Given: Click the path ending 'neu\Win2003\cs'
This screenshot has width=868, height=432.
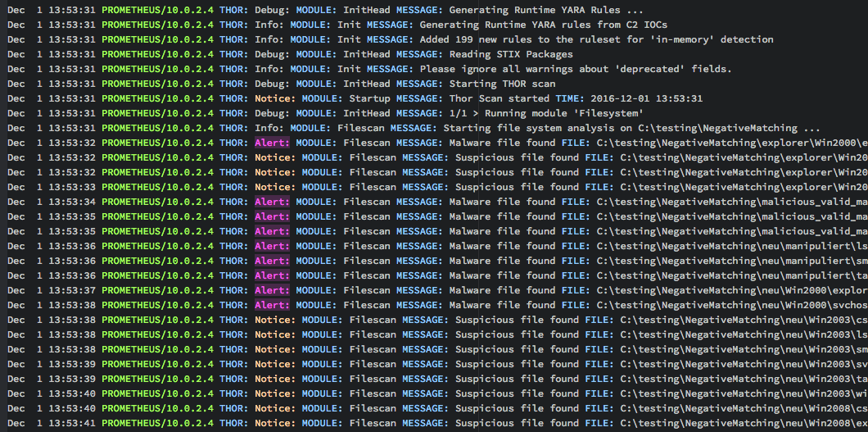Looking at the screenshot, I should [x=744, y=321].
